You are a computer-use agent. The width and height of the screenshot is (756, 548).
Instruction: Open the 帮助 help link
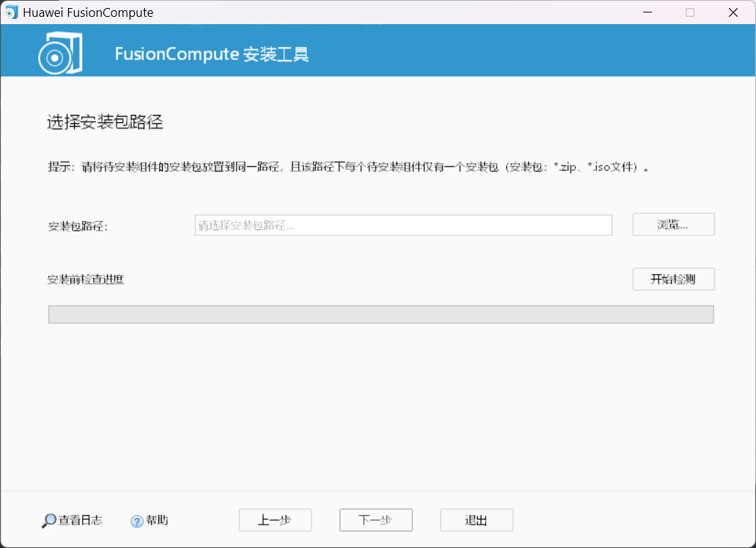(157, 520)
